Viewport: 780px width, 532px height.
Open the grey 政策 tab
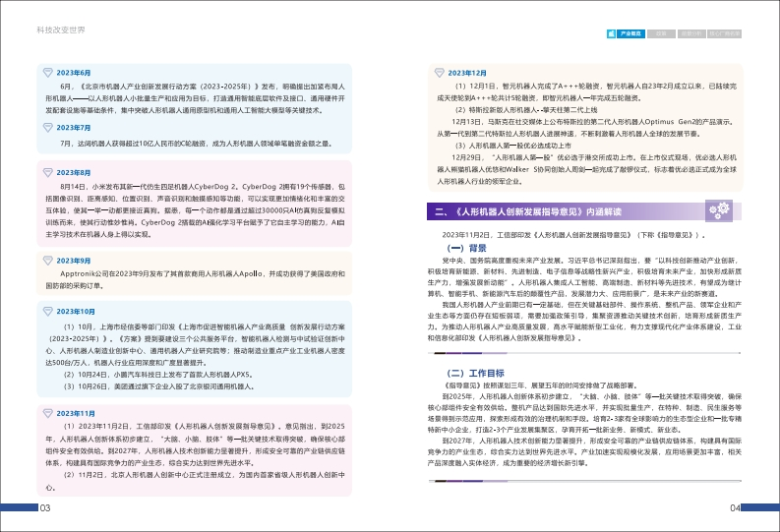pyautogui.click(x=661, y=33)
